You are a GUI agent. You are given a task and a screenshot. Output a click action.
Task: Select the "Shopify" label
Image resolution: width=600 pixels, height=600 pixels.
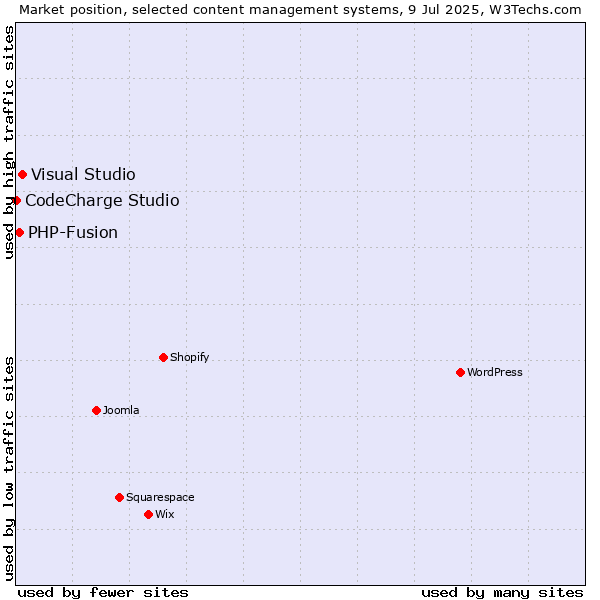point(189,357)
